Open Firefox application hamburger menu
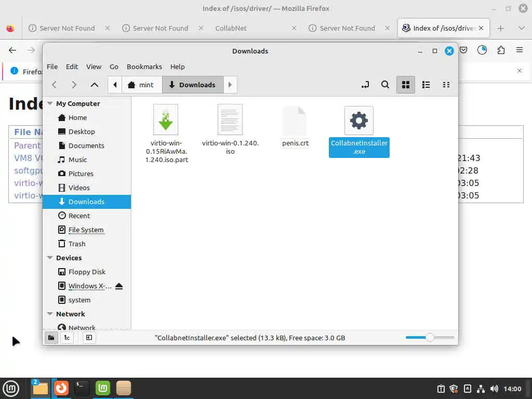 coord(520,50)
